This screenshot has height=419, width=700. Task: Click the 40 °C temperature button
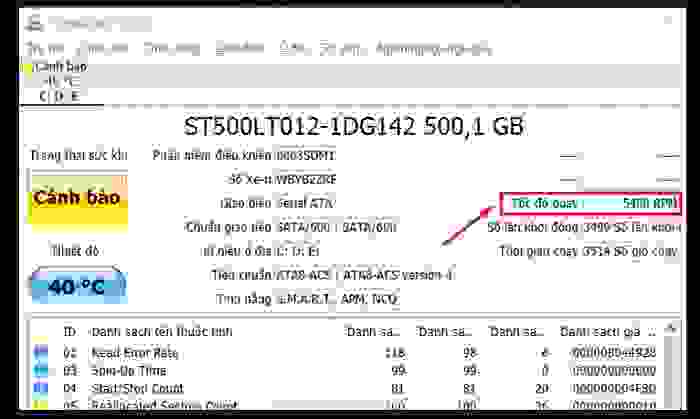click(x=77, y=286)
